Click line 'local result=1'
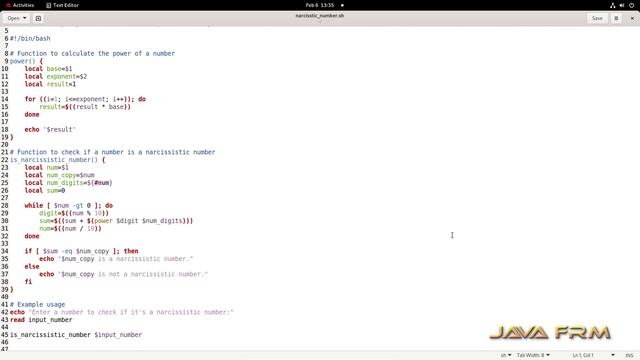Screen dimensions: 640x360 click(50, 84)
